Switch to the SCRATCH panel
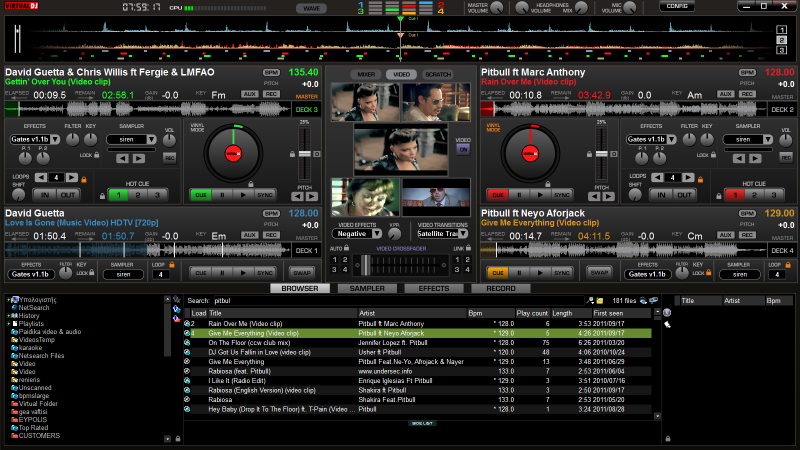 coord(438,74)
